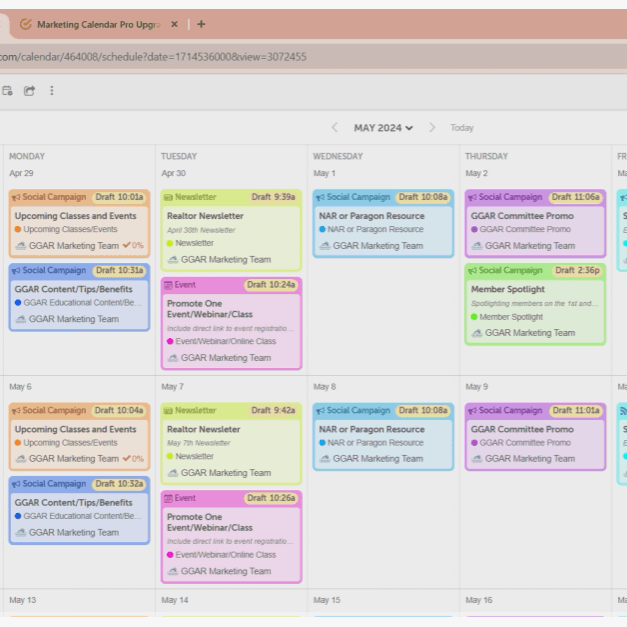Click team icon on May 1 GGAR Marketing Team

325,246
